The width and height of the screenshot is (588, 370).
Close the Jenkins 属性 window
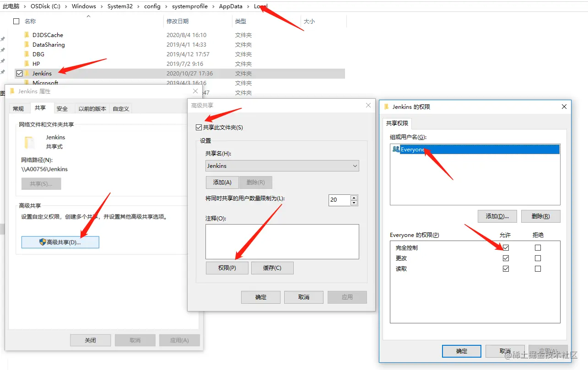click(x=195, y=91)
